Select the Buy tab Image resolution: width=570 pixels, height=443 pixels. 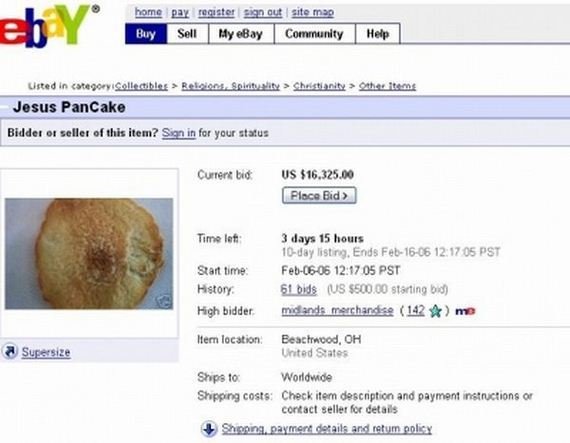[146, 34]
